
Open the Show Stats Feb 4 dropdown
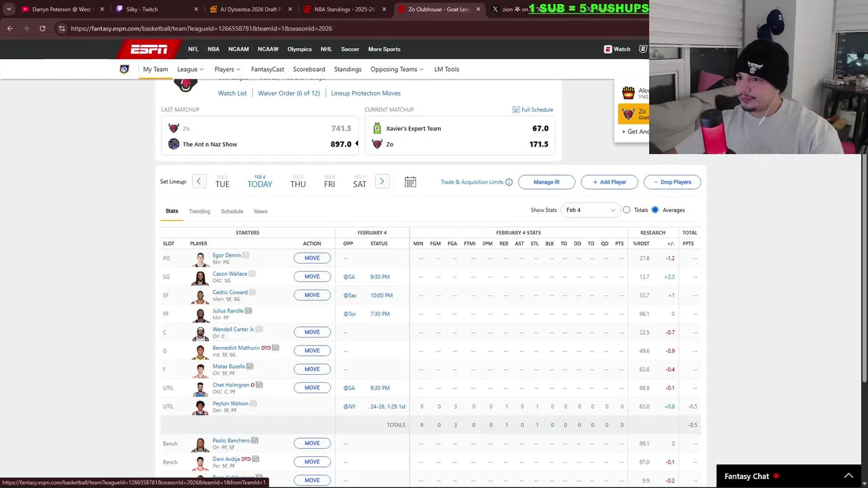(x=591, y=210)
